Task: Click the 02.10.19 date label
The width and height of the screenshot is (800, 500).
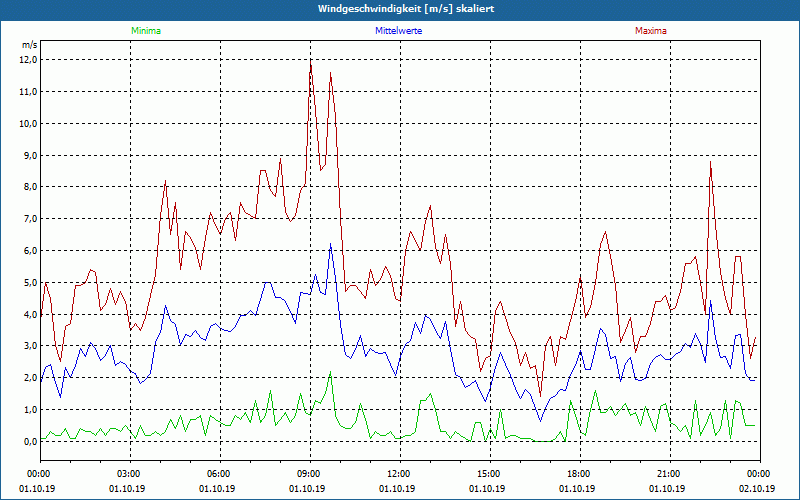Action: (757, 489)
